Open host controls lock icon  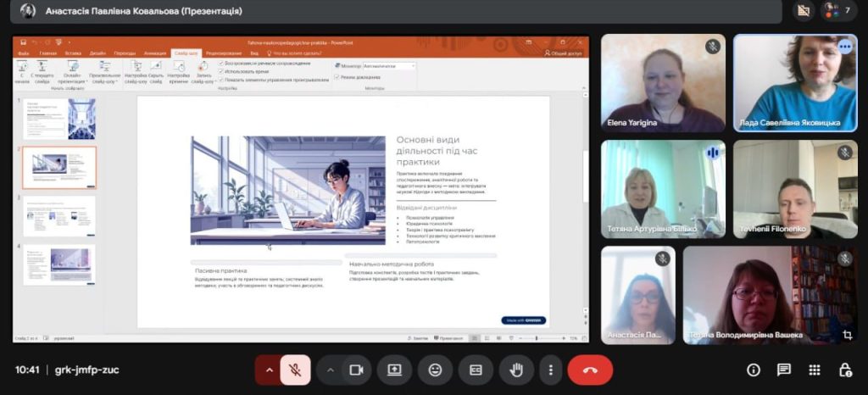(x=845, y=370)
